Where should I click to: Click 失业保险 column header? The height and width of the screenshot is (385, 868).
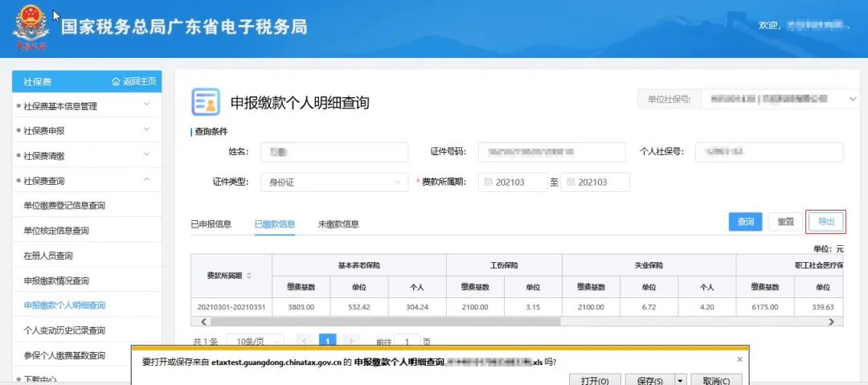[649, 265]
